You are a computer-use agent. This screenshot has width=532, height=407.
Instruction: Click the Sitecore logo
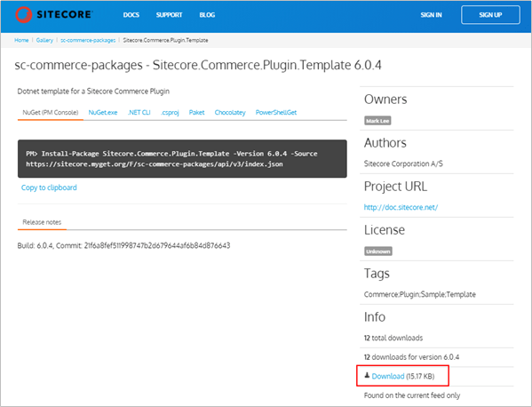pyautogui.click(x=53, y=14)
